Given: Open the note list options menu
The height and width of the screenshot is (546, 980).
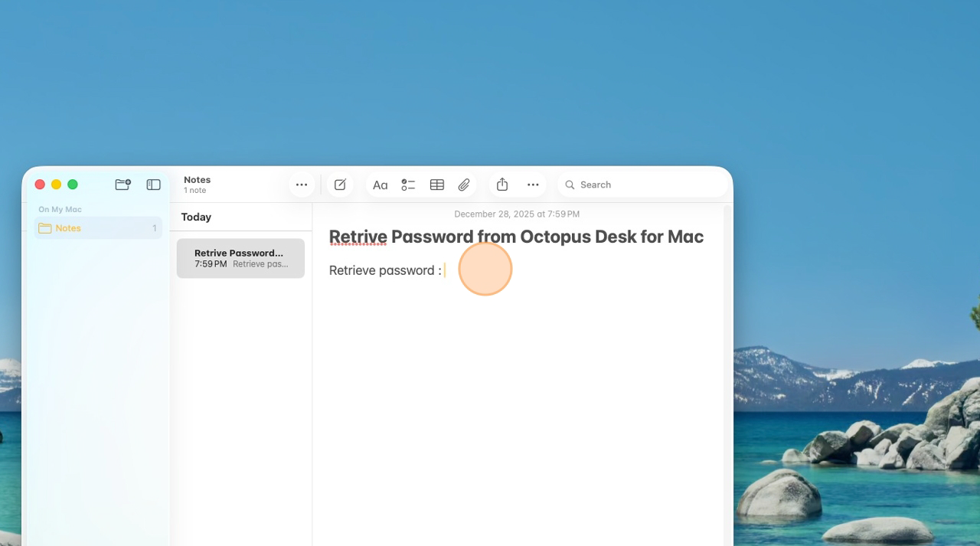Looking at the screenshot, I should tap(301, 185).
